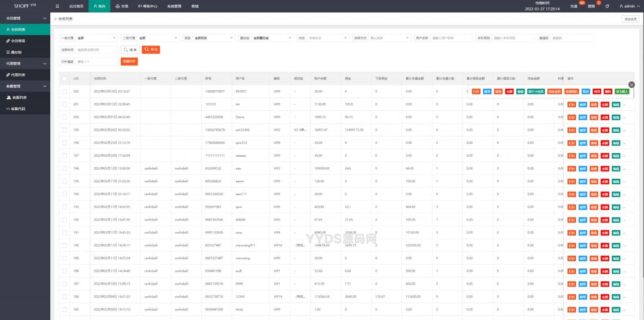Screen dimensions: 644x320
Task: Click the refresh icon in top bar
Action: 607,6
